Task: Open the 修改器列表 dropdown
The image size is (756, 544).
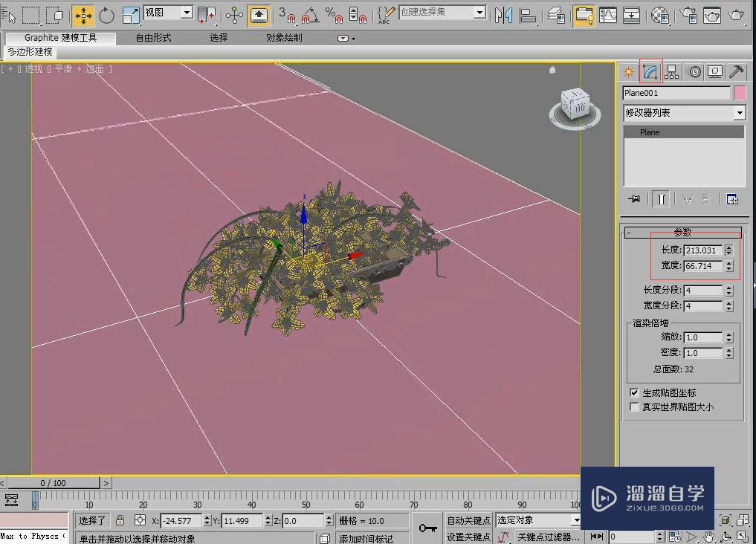Action: click(x=739, y=113)
